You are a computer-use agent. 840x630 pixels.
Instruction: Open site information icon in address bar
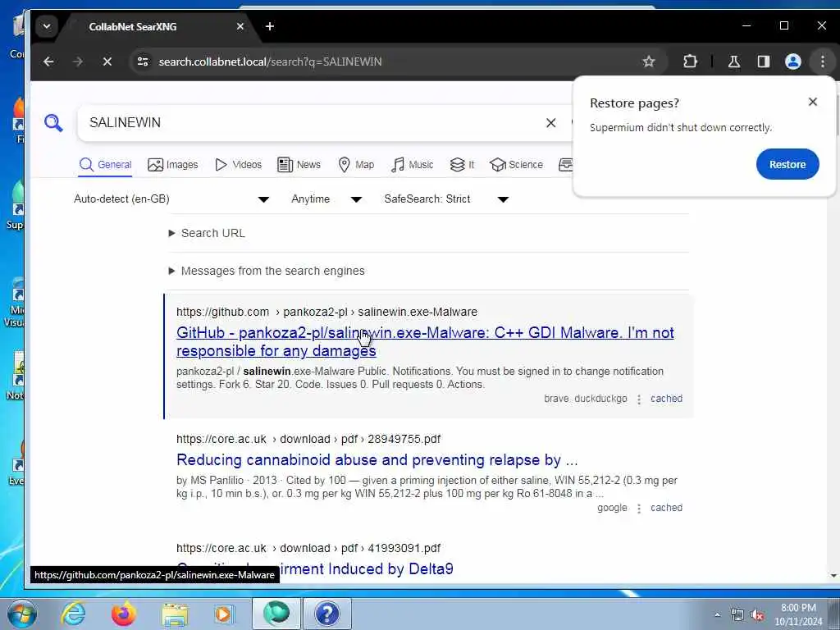[x=143, y=62]
